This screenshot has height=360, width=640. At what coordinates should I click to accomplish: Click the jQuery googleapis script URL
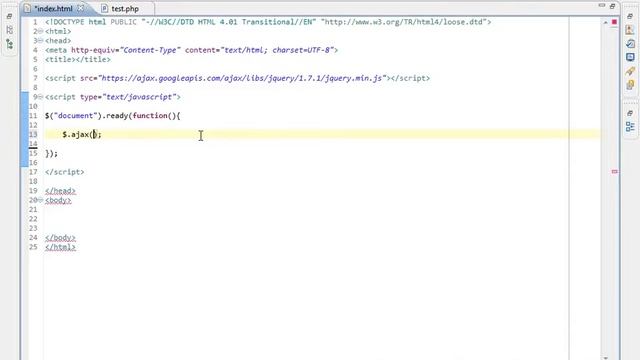coord(242,78)
